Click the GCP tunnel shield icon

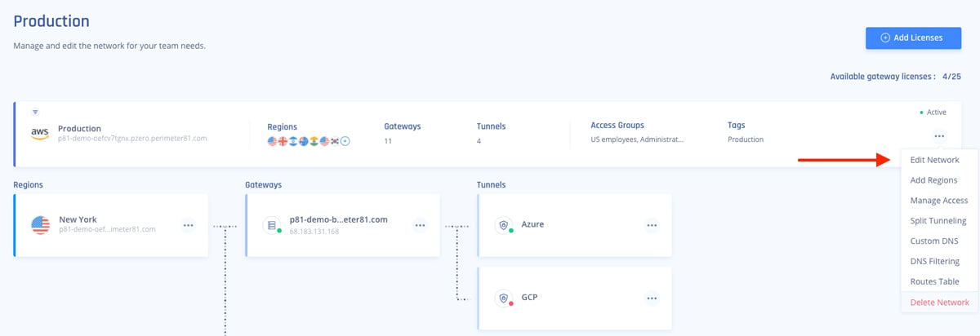tap(504, 298)
